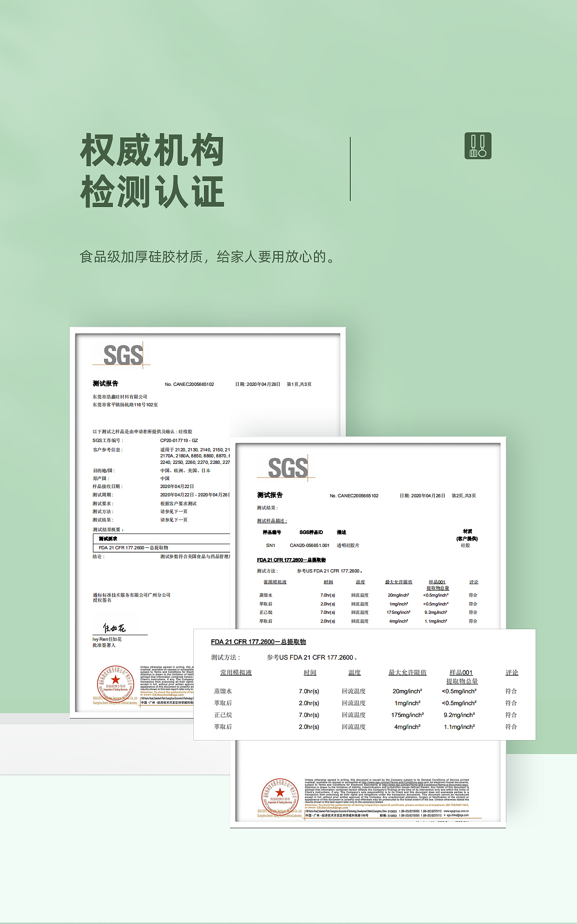577x924 pixels.
Task: Click '9.2mg/inch²' result in enlarged table
Action: pos(459,715)
